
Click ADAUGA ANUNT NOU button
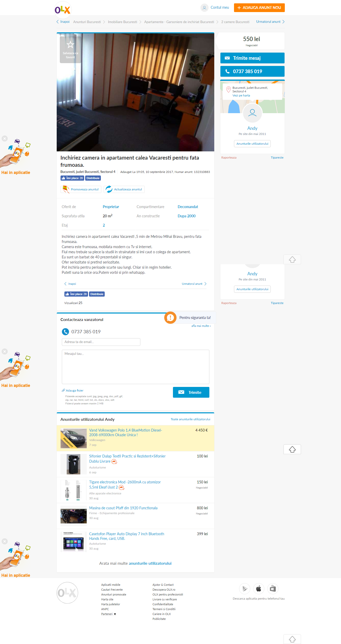click(x=259, y=8)
